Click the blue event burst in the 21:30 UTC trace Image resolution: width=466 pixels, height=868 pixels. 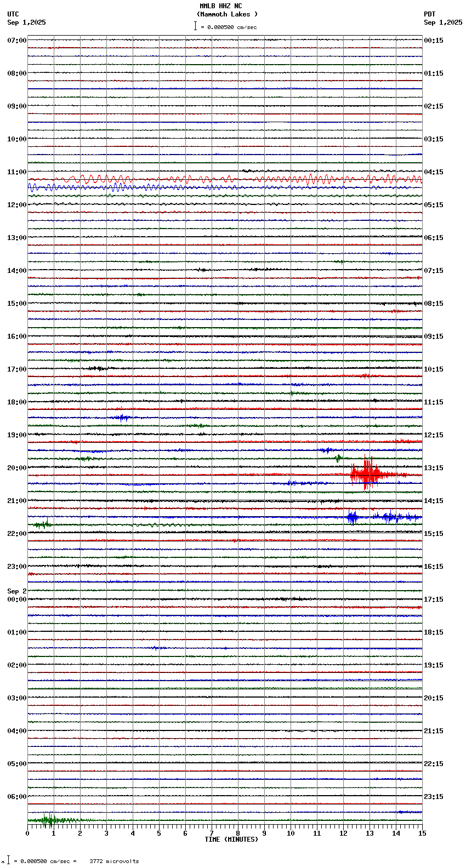(384, 517)
